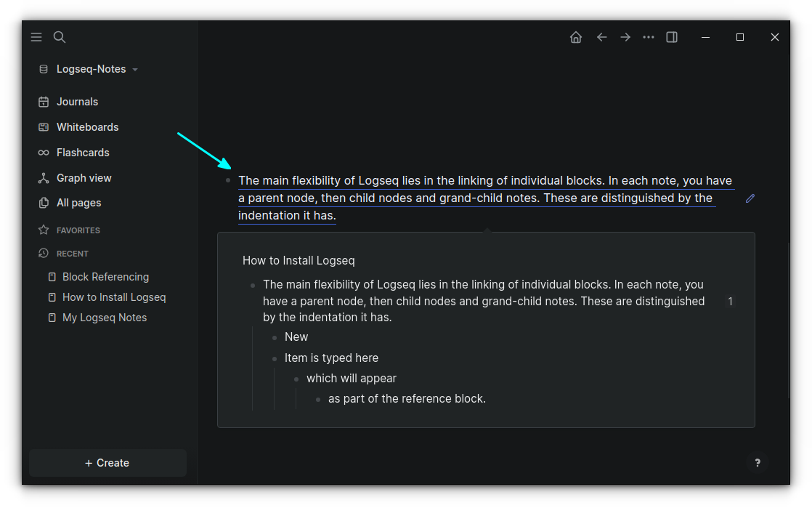Collapse the RECENT section

coord(75,253)
